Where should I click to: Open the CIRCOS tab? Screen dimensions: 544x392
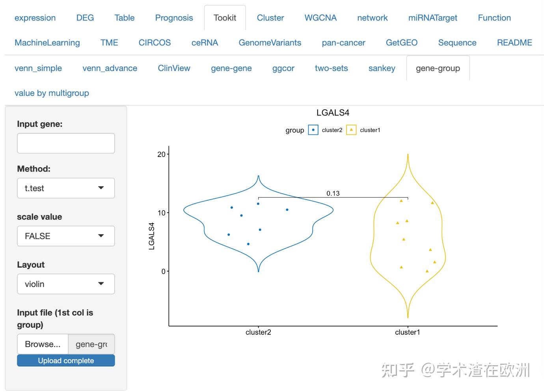pyautogui.click(x=155, y=43)
